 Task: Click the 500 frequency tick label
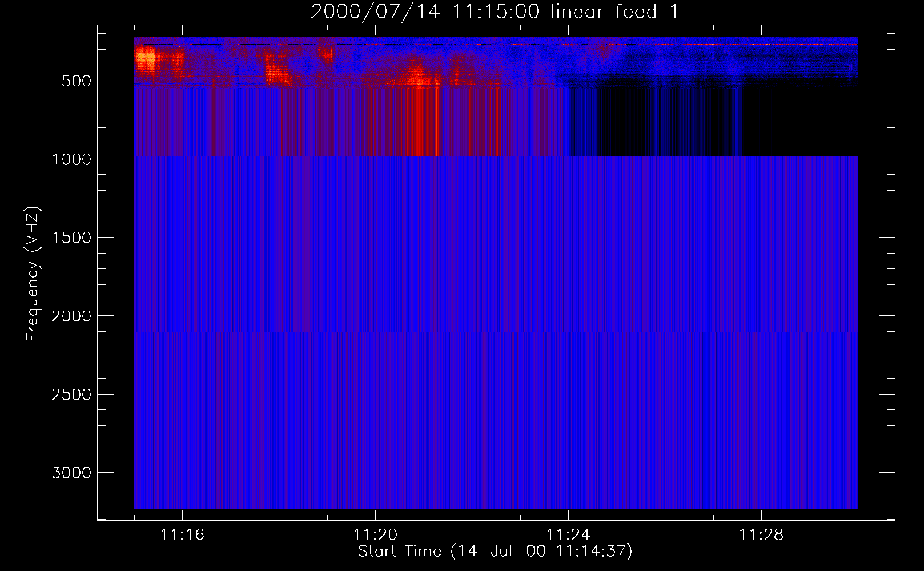[77, 81]
